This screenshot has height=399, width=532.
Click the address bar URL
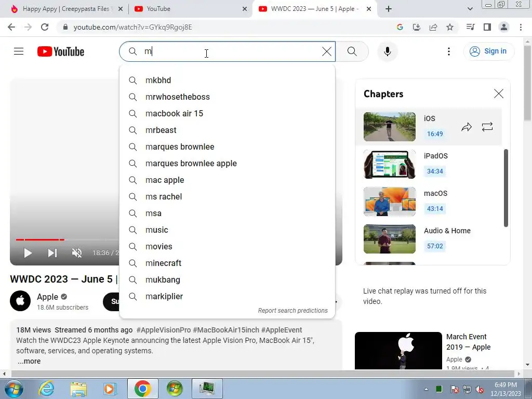pos(132,27)
